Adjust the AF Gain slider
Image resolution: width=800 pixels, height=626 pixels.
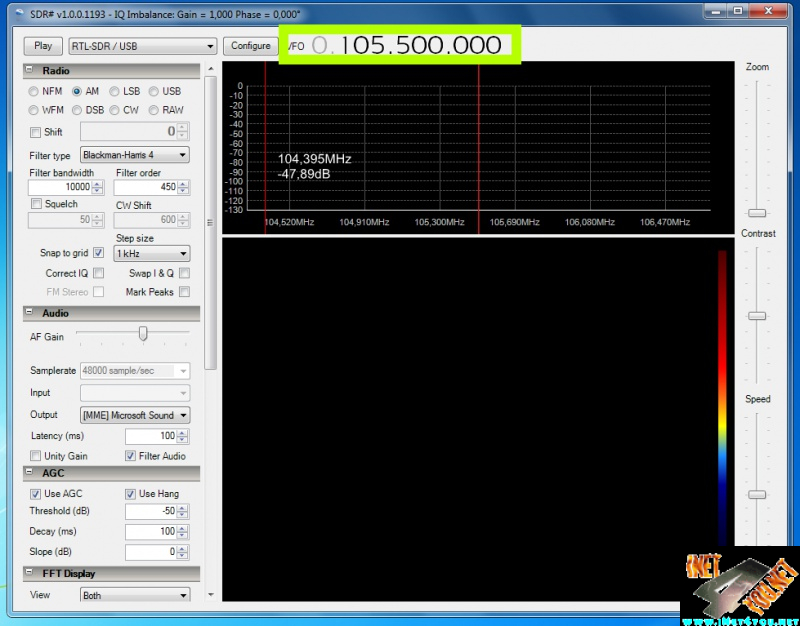143,334
